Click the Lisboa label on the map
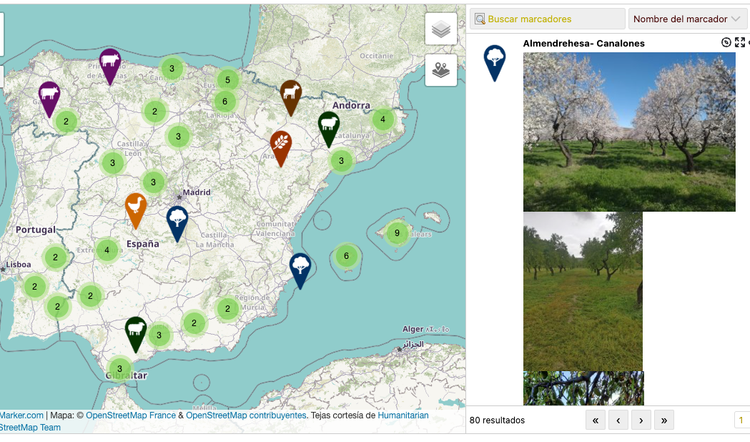 pyautogui.click(x=18, y=264)
